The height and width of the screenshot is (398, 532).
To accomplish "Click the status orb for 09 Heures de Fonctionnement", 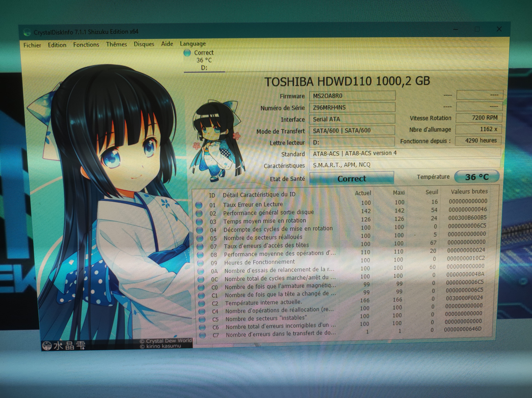I will 201,263.
